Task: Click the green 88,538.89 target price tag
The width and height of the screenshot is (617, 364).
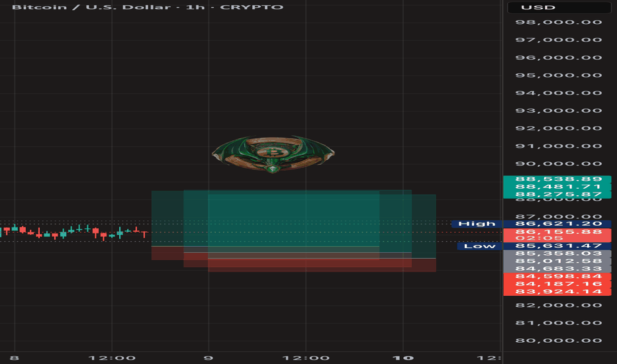Action: [558, 179]
